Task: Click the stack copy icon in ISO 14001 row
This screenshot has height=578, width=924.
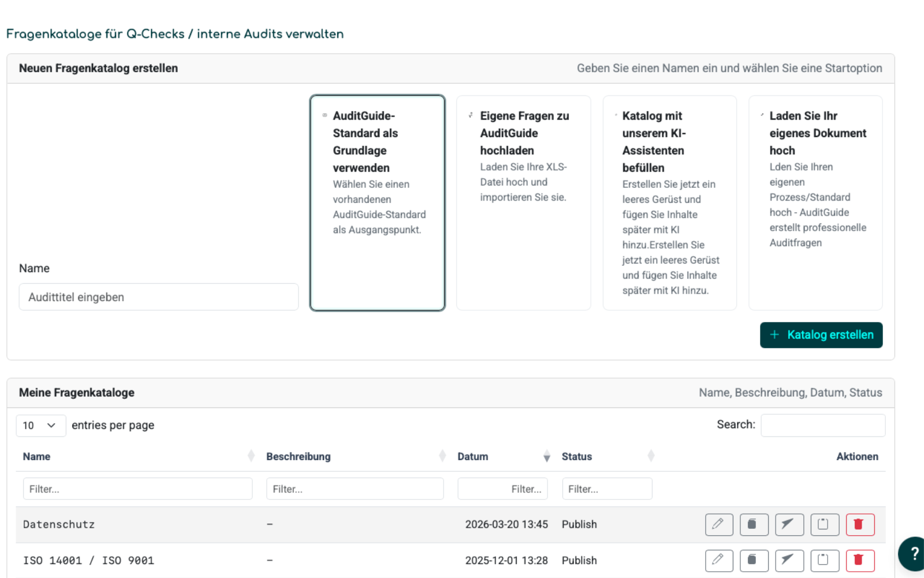Action: tap(754, 560)
